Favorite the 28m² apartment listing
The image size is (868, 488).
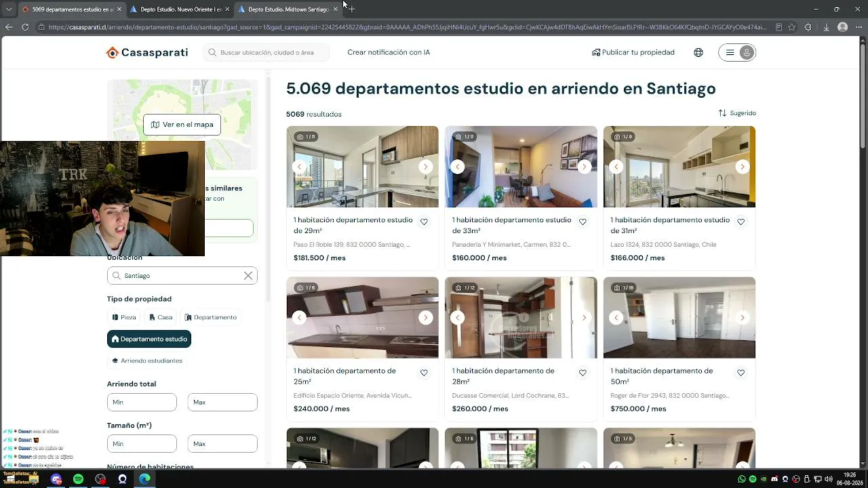583,373
